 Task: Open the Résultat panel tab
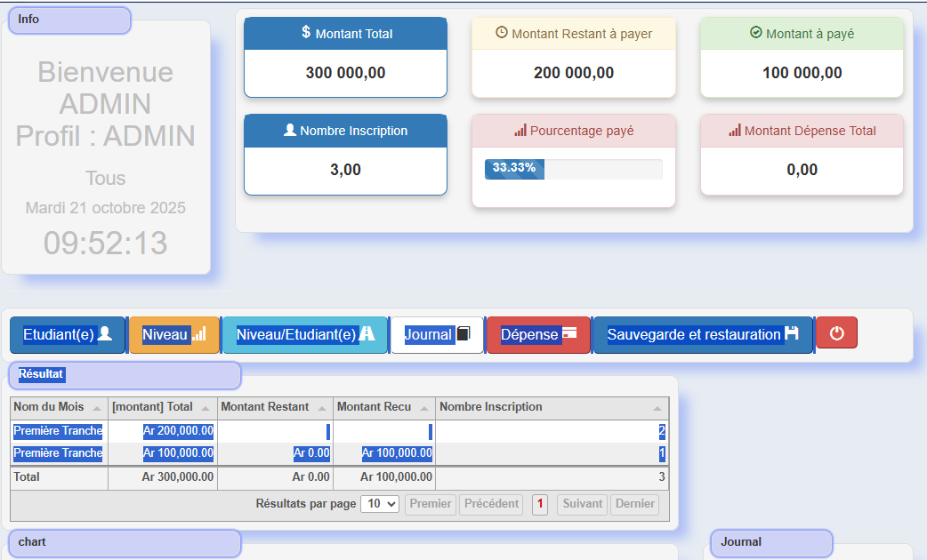[125, 375]
